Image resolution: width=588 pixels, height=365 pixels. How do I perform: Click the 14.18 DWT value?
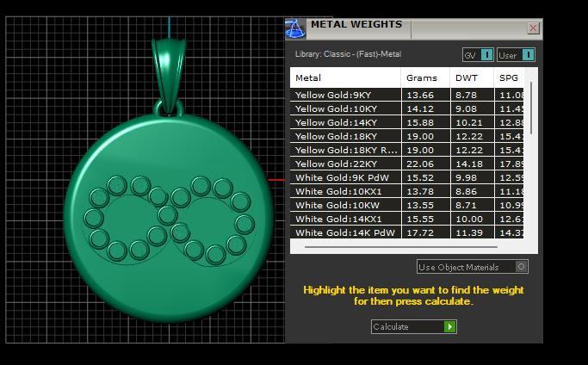tap(469, 164)
